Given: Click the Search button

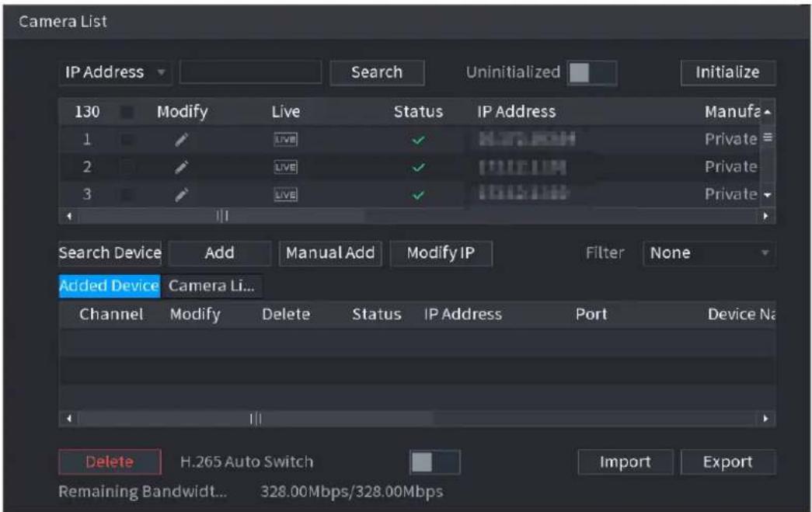Looking at the screenshot, I should (377, 72).
